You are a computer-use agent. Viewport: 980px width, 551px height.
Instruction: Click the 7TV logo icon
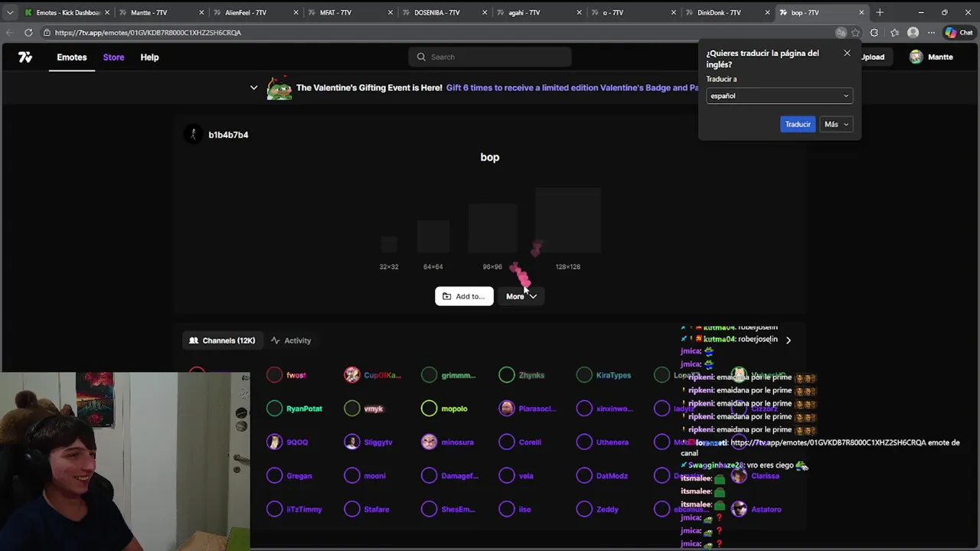(25, 57)
